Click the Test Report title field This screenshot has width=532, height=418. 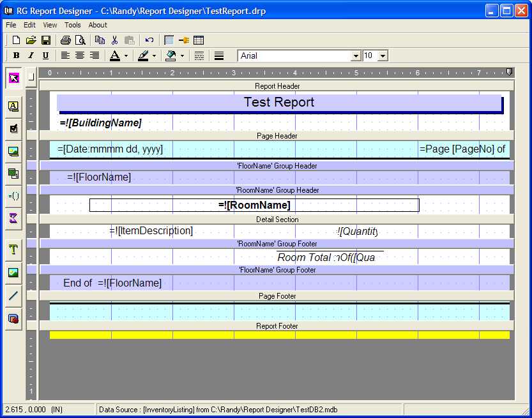click(278, 103)
